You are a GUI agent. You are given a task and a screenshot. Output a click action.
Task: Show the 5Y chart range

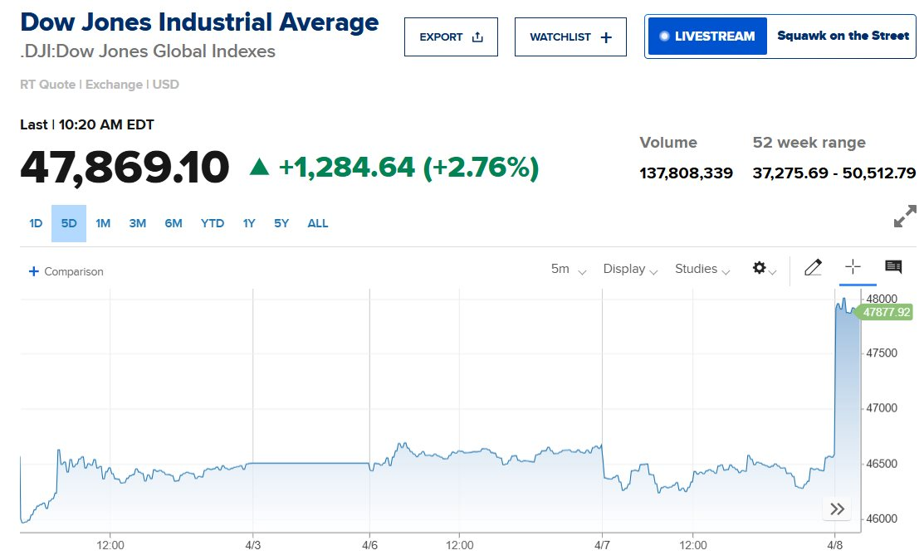[282, 223]
